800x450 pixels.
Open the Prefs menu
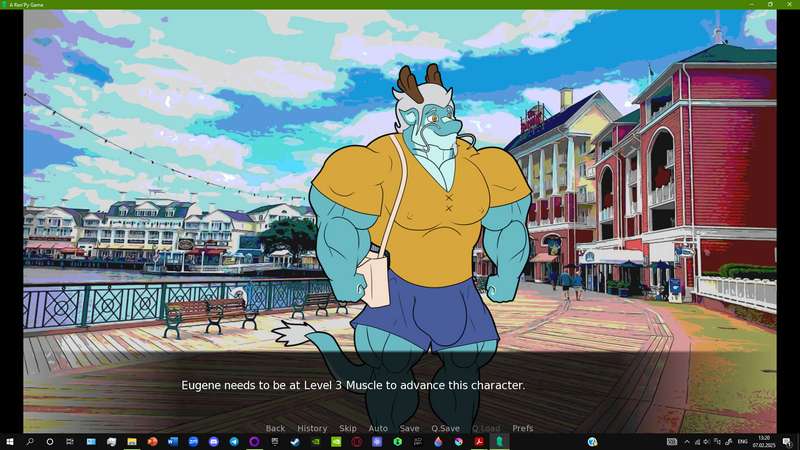(522, 428)
